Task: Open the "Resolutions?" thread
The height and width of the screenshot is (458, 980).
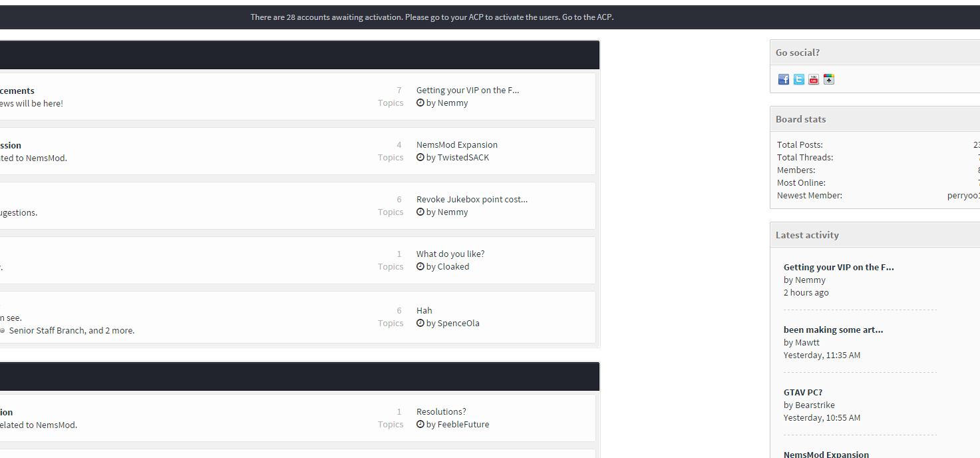Action: pyautogui.click(x=441, y=411)
